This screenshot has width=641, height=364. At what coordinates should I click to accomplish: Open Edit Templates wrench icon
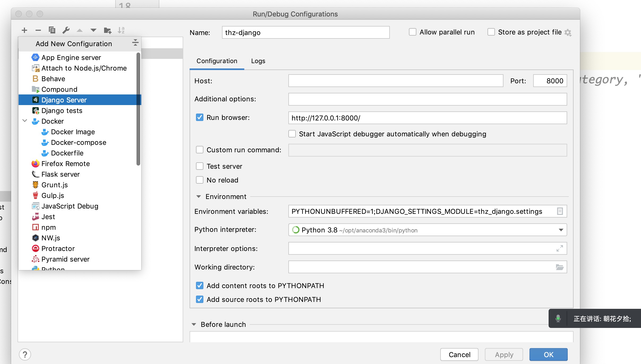click(x=66, y=30)
